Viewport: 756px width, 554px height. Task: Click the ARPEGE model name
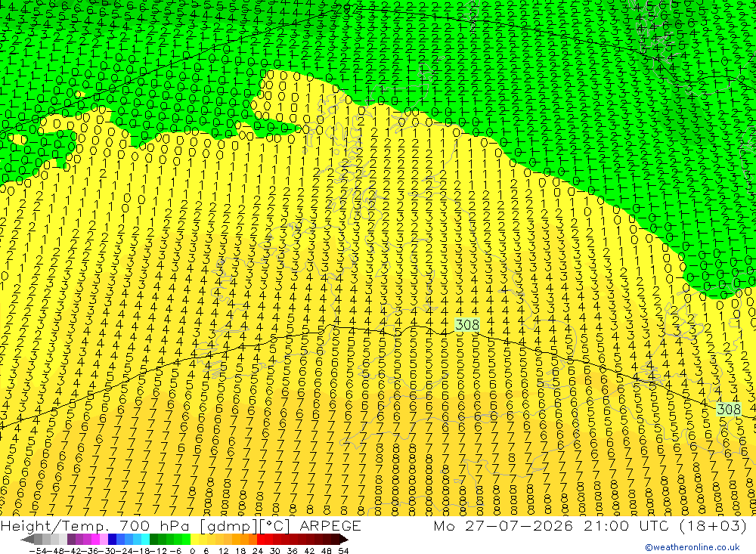tap(330, 525)
